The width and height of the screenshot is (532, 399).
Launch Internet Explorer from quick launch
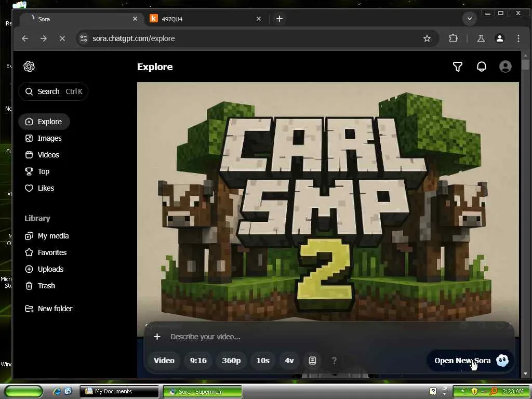[57, 391]
